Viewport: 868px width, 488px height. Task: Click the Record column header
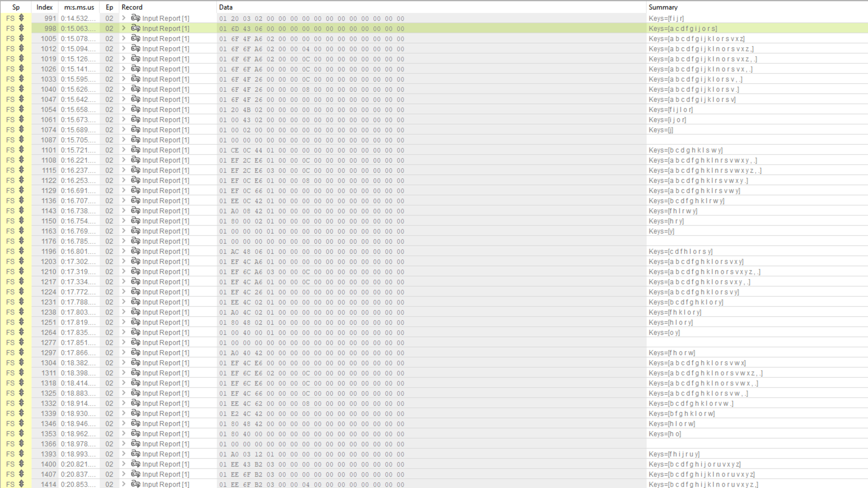click(132, 7)
